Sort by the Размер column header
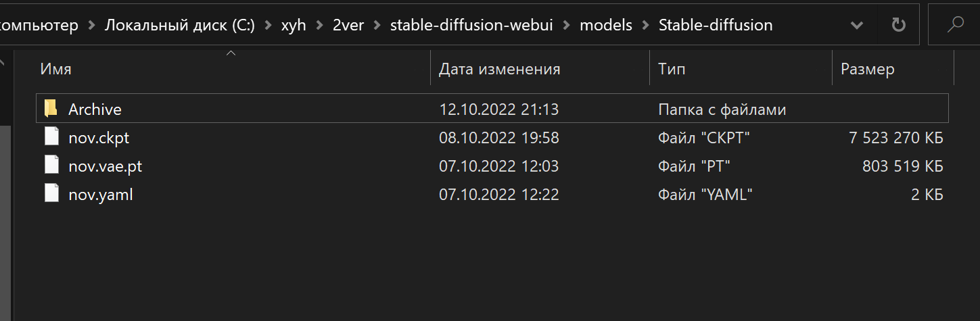The height and width of the screenshot is (321, 980). (x=868, y=68)
